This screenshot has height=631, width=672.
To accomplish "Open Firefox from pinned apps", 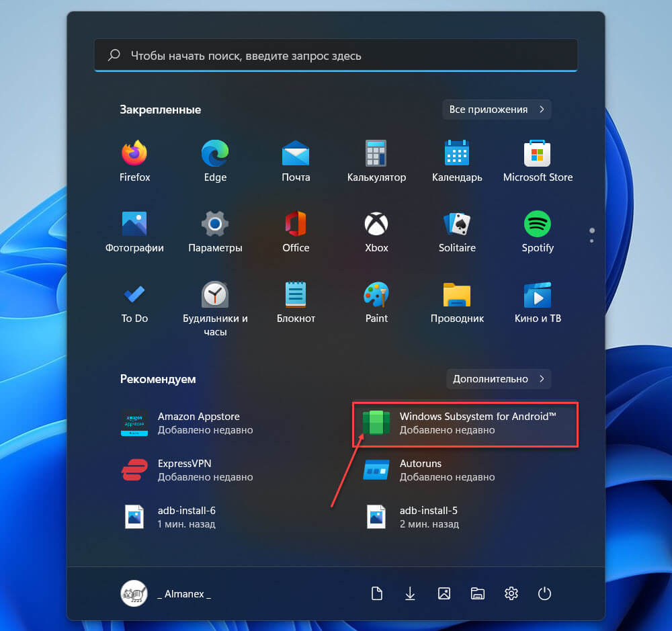I will pyautogui.click(x=134, y=161).
